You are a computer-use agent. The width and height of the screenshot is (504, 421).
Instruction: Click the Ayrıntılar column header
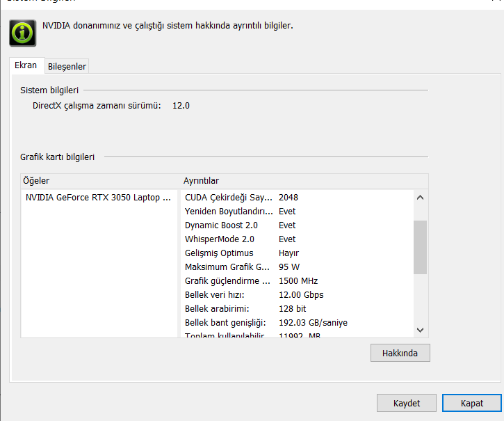[304, 181]
